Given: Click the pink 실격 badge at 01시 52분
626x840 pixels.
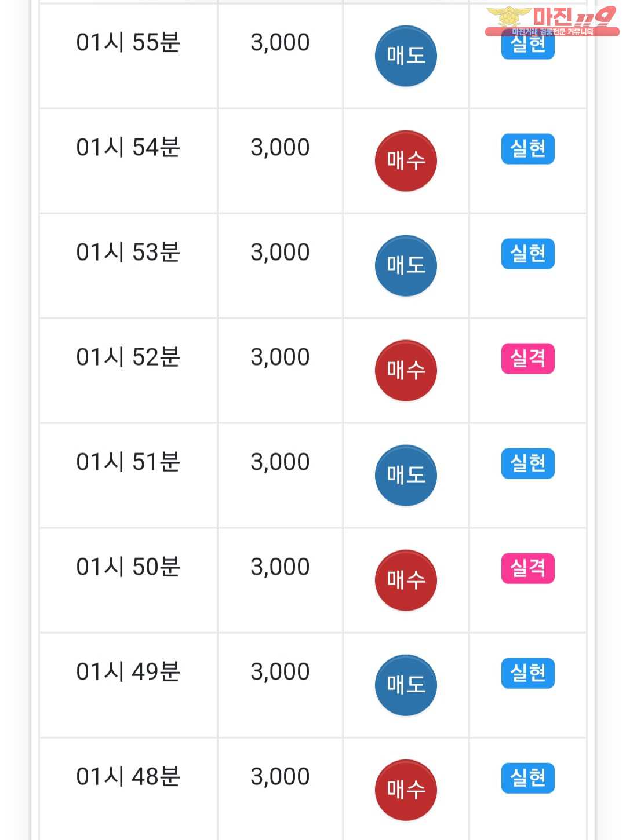Looking at the screenshot, I should tap(527, 359).
